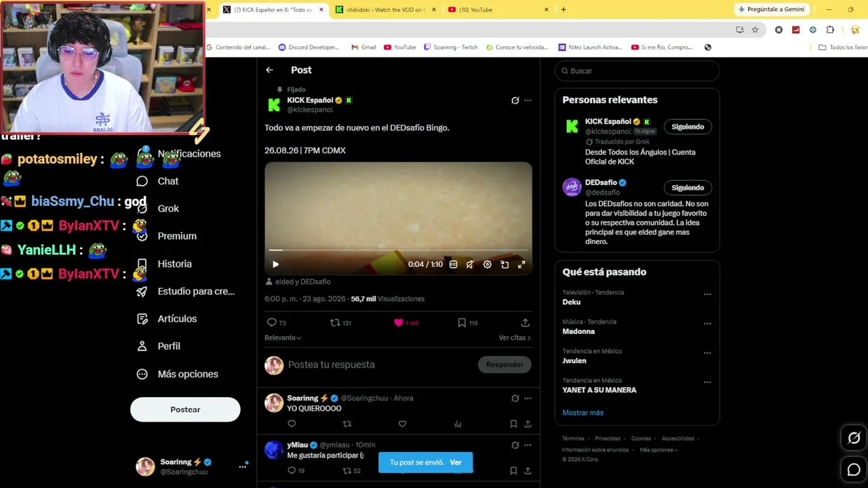Click Ver in the post sent toast
The height and width of the screenshot is (488, 868).
click(x=456, y=462)
